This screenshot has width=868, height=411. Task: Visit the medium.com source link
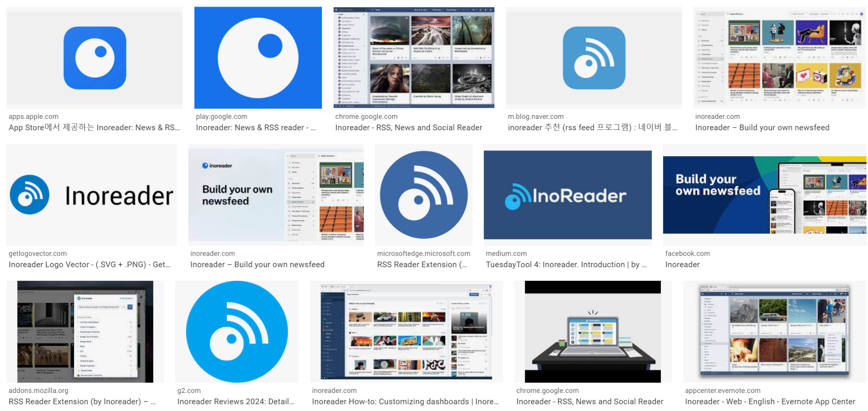pos(506,254)
